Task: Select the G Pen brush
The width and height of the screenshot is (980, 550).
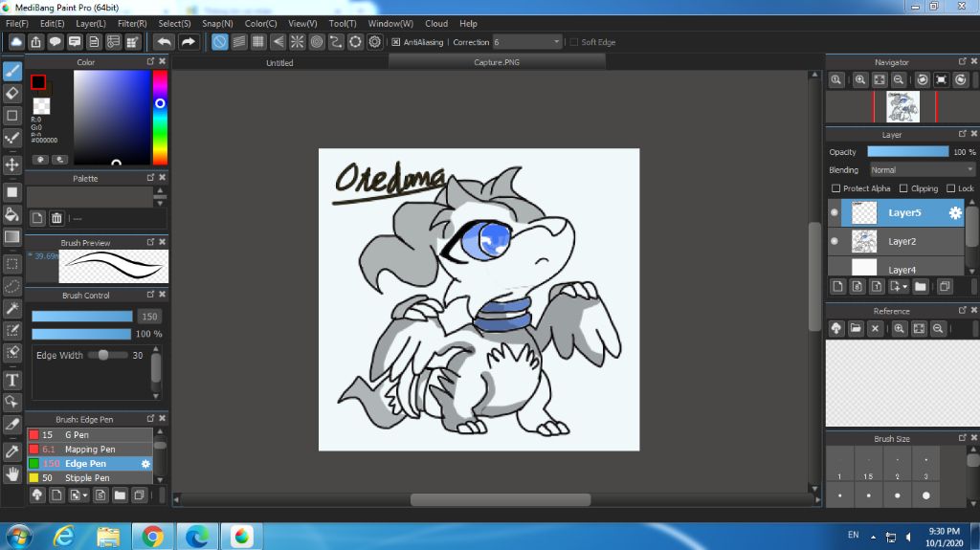Action: coord(90,434)
